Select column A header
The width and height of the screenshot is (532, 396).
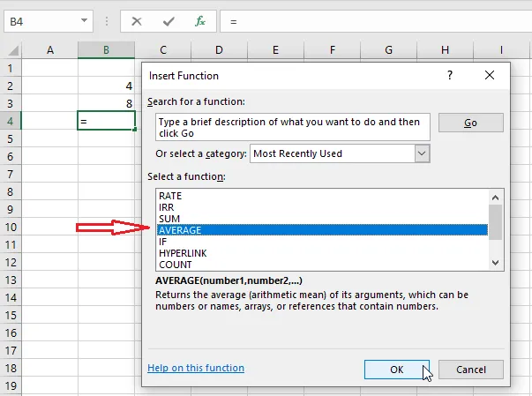[x=50, y=50]
